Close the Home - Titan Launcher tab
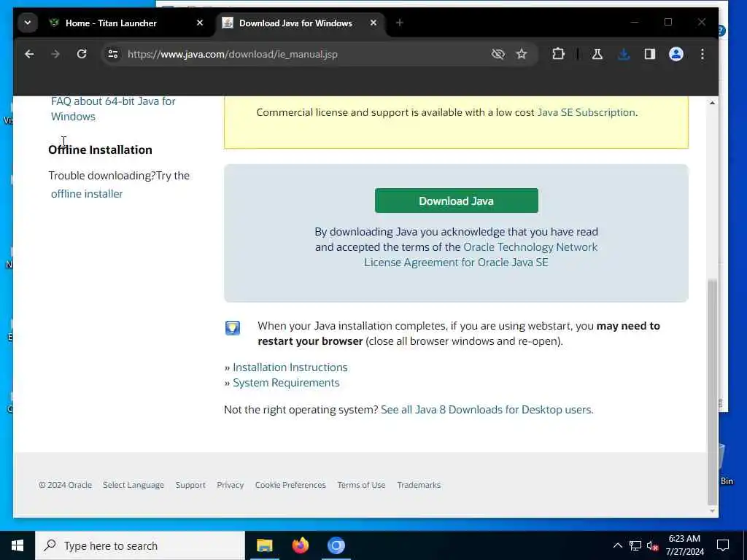Viewport: 747px width, 560px height. (200, 23)
